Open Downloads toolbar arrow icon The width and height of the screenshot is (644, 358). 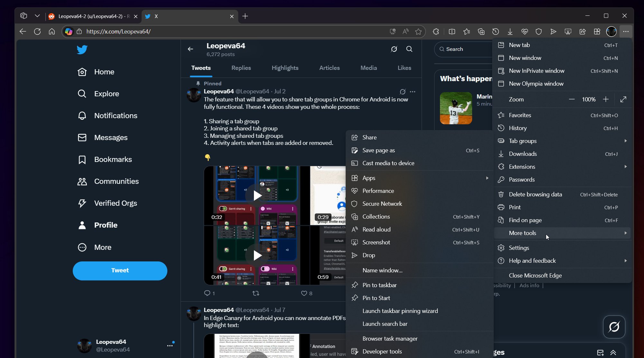point(510,32)
